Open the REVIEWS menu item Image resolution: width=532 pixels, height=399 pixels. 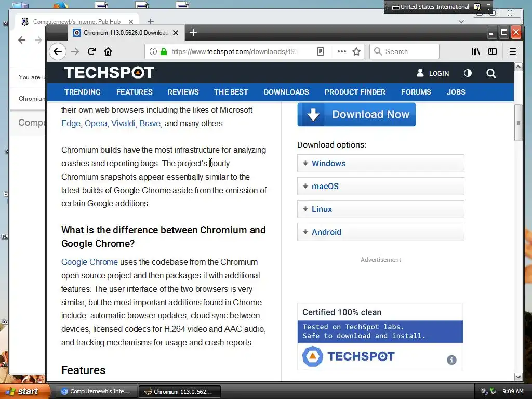point(183,92)
